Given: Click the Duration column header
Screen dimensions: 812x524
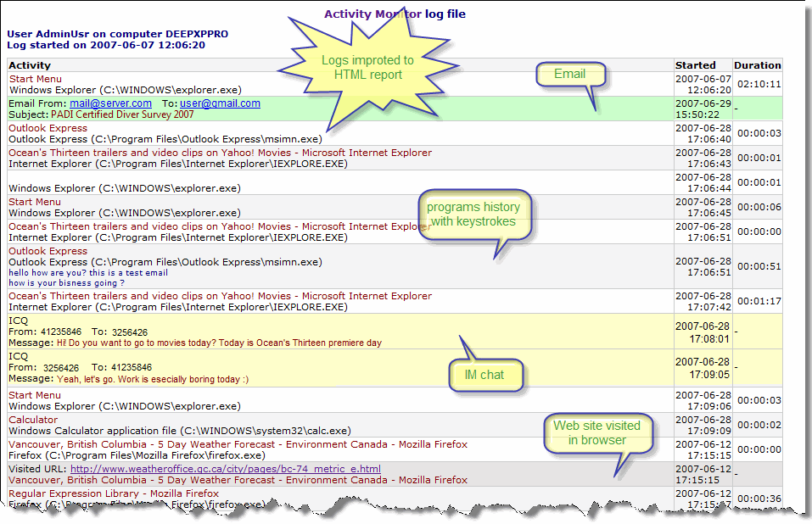Looking at the screenshot, I should [x=757, y=65].
